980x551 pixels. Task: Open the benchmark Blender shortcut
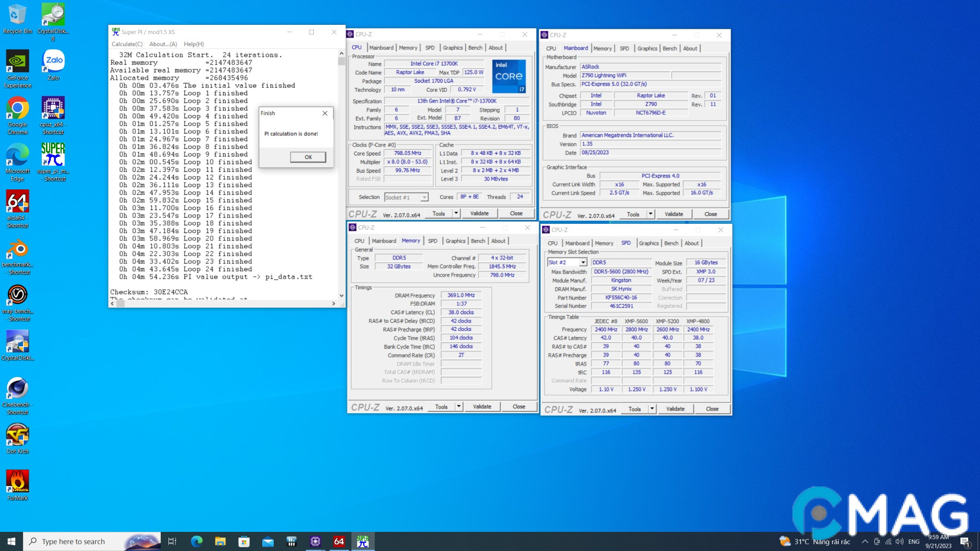tap(18, 249)
